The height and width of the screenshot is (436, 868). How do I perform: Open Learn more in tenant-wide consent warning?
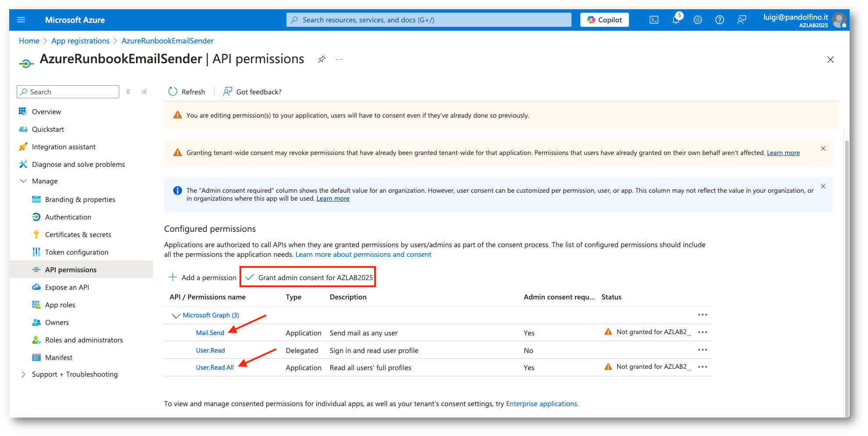tap(783, 153)
